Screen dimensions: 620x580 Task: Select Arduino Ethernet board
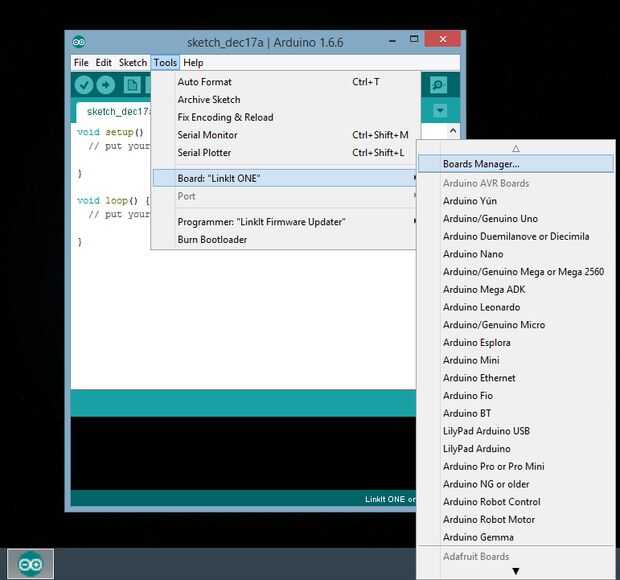tap(516, 378)
